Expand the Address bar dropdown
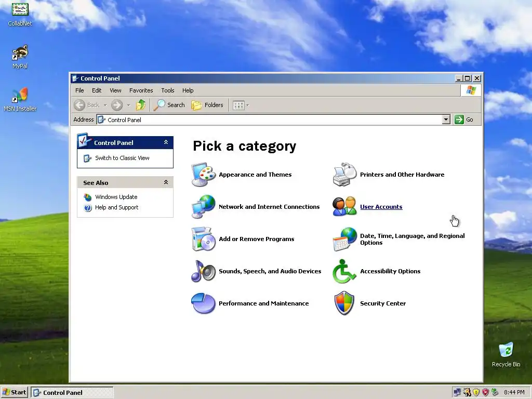This screenshot has width=532, height=399. [446, 119]
